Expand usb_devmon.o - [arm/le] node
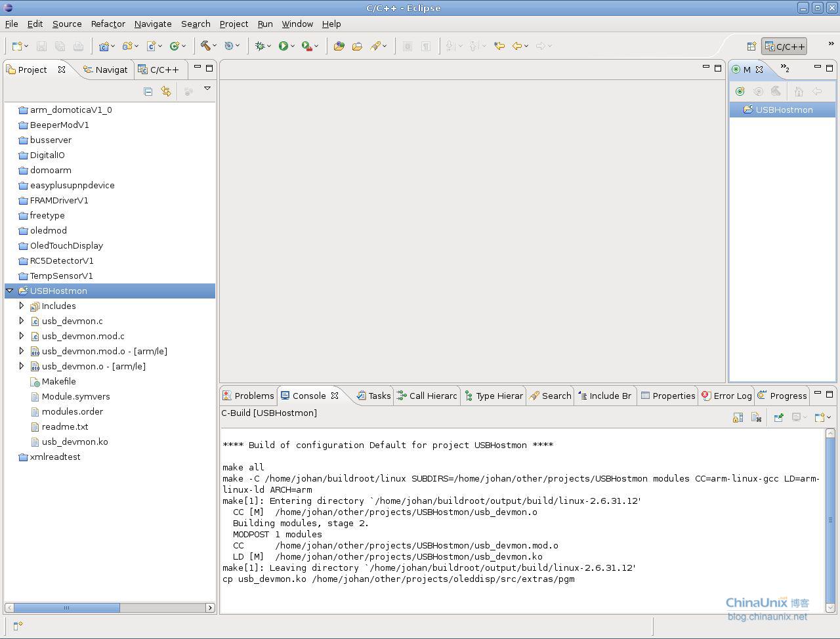Viewport: 840px width, 639px height. 22,366
